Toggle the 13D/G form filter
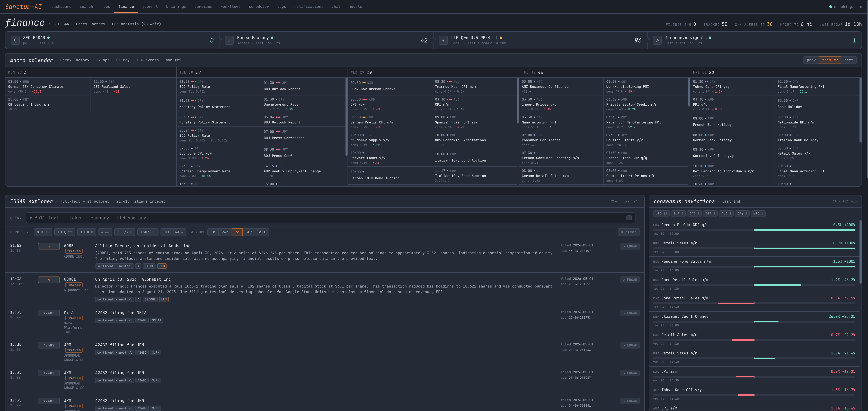Screen dimensions: 868x411 [x=148, y=232]
